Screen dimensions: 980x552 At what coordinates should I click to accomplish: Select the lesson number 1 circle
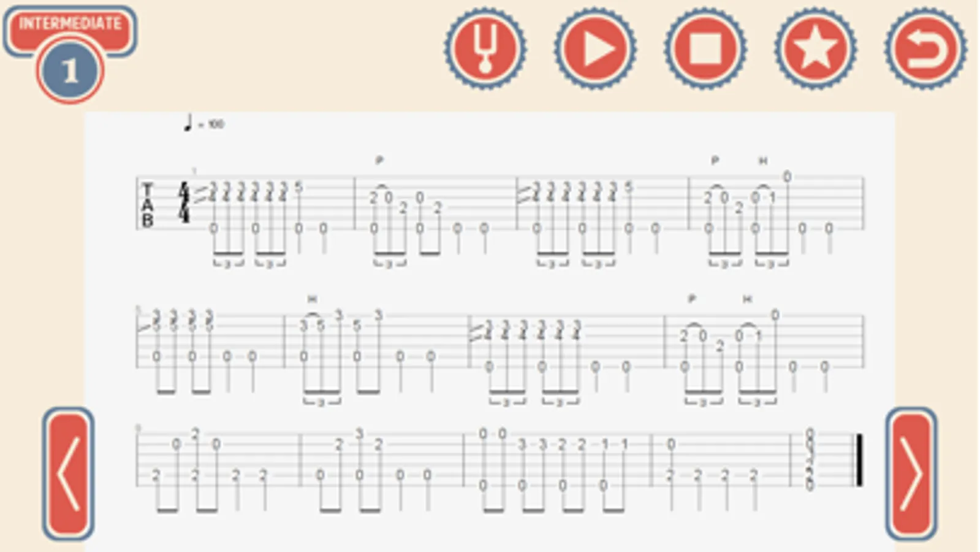click(x=70, y=71)
